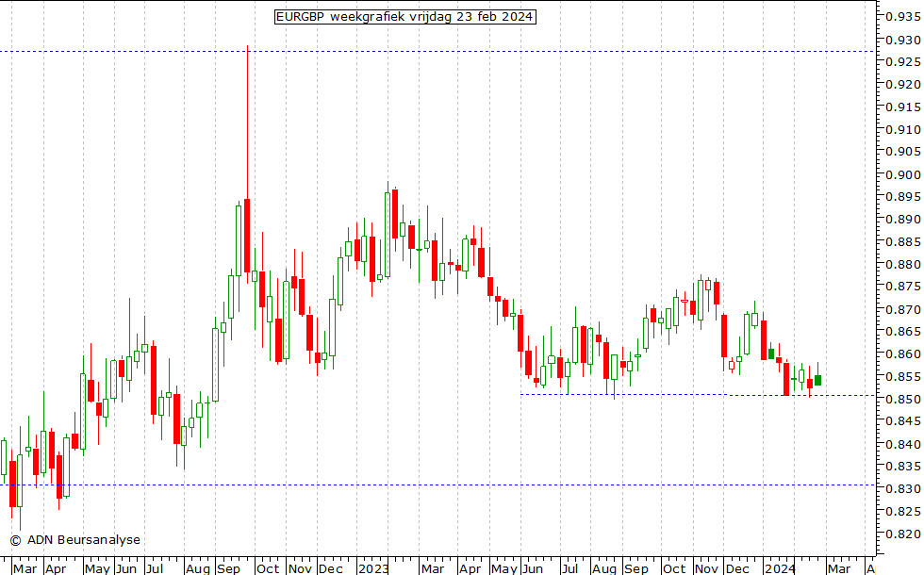Screen dimensions: 924x575
Task: Select the lowest blue dashed line near 0.830
Action: point(471,485)
